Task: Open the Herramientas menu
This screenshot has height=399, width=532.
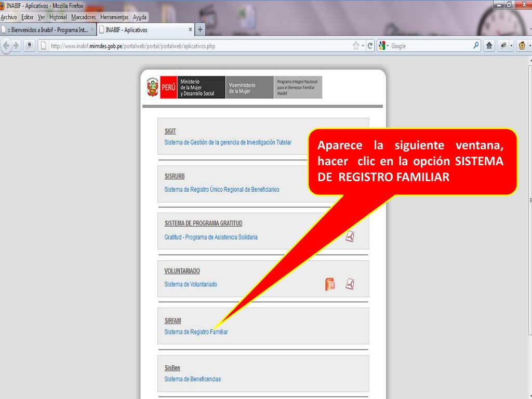Action: pyautogui.click(x=114, y=17)
